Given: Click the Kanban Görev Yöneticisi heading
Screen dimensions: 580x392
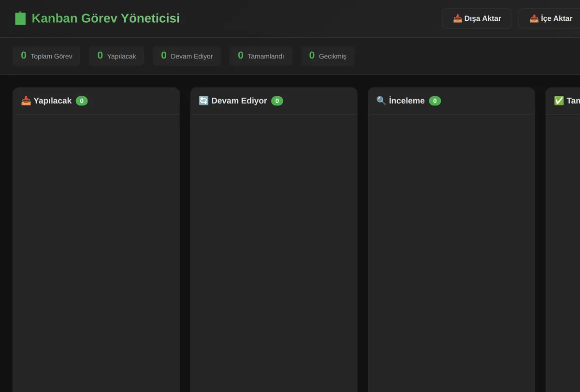Looking at the screenshot, I should click(x=106, y=18).
